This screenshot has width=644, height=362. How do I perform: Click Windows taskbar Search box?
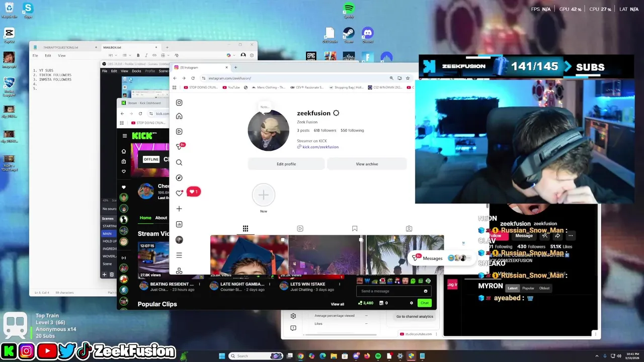(256, 356)
